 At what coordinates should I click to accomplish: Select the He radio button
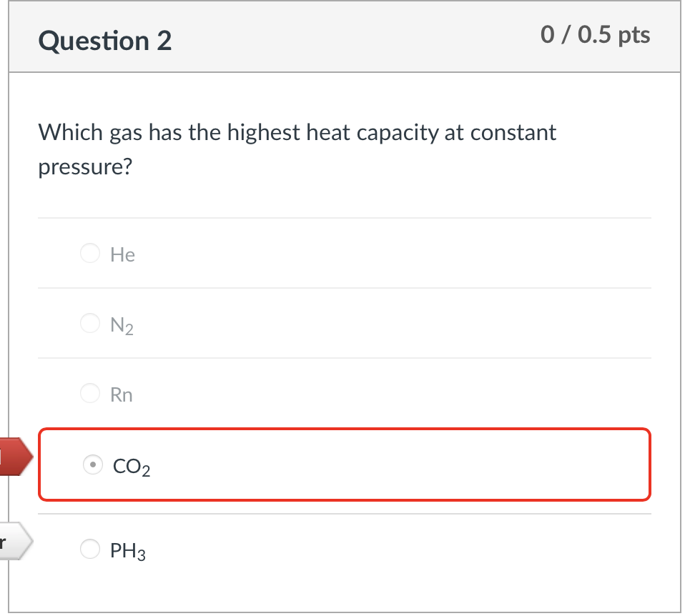click(90, 253)
